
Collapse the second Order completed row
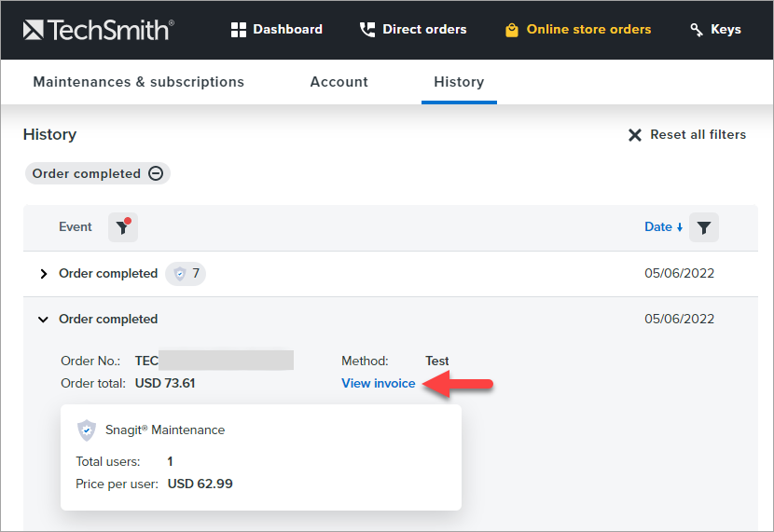coord(43,320)
